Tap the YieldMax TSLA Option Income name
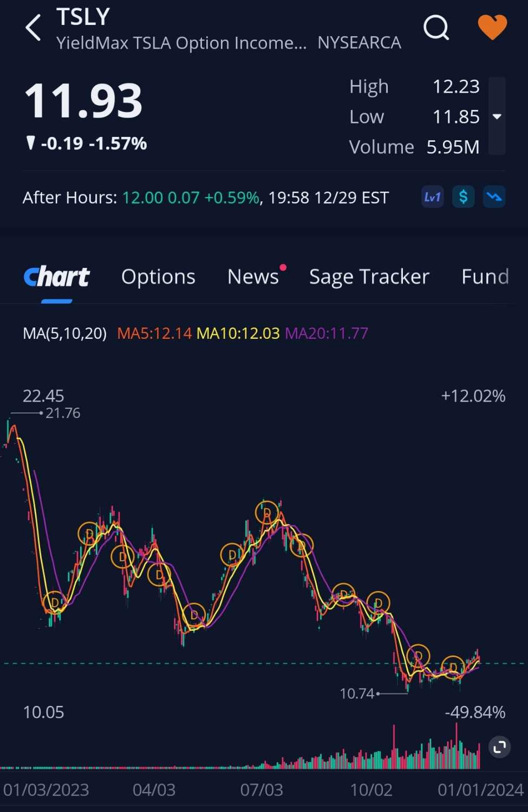The image size is (528, 812). 181,43
